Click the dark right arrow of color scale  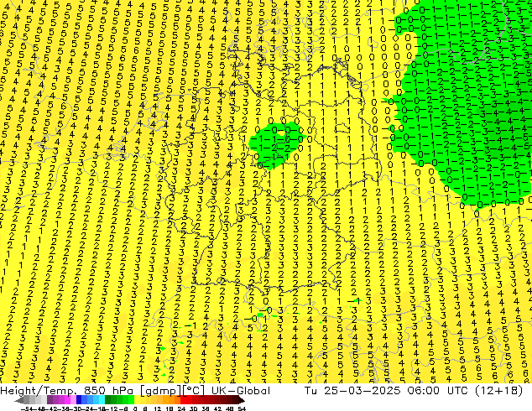pyautogui.click(x=242, y=400)
